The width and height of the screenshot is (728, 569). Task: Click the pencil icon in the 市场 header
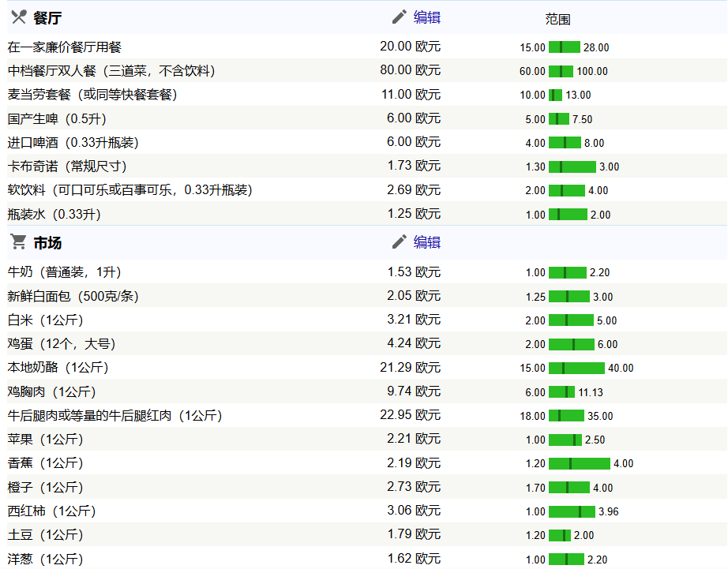point(400,242)
